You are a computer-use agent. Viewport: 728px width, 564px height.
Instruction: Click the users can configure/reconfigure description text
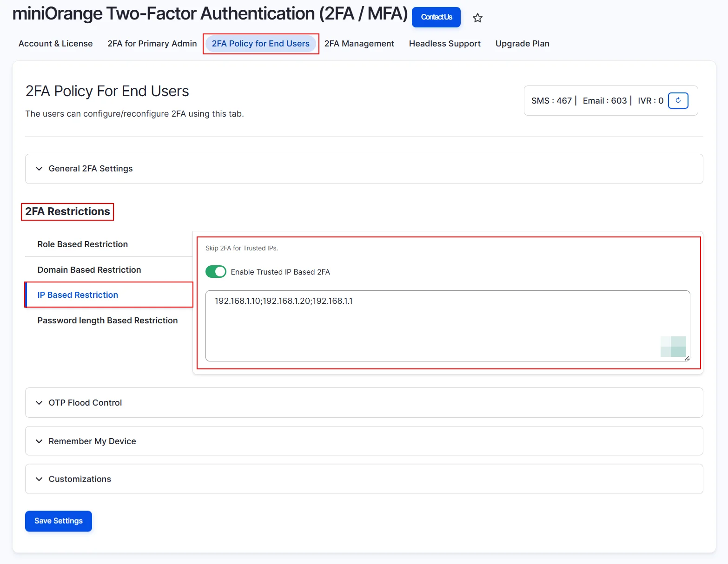point(135,114)
